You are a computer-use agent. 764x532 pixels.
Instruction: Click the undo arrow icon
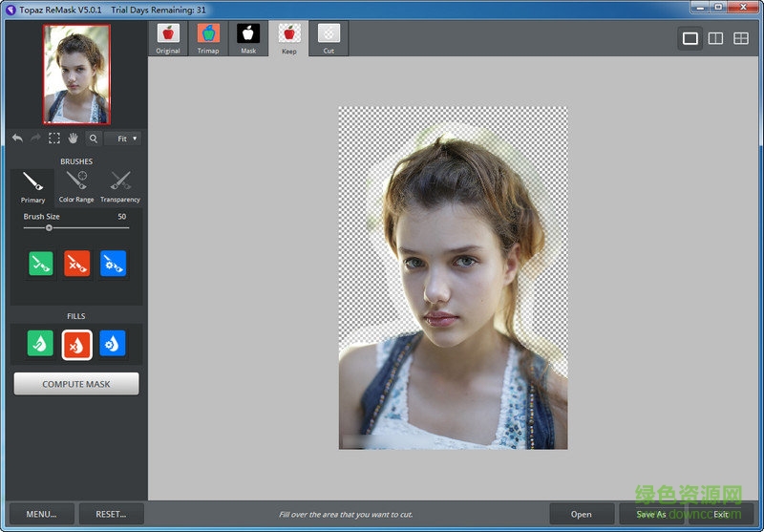pyautogui.click(x=17, y=138)
